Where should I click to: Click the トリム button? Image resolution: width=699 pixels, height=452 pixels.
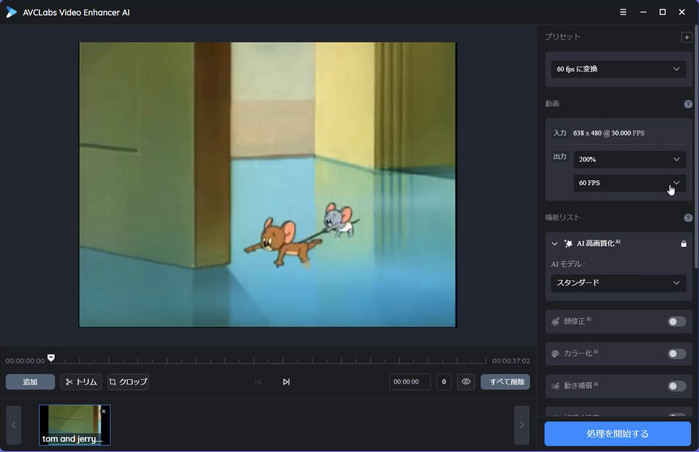pyautogui.click(x=81, y=382)
